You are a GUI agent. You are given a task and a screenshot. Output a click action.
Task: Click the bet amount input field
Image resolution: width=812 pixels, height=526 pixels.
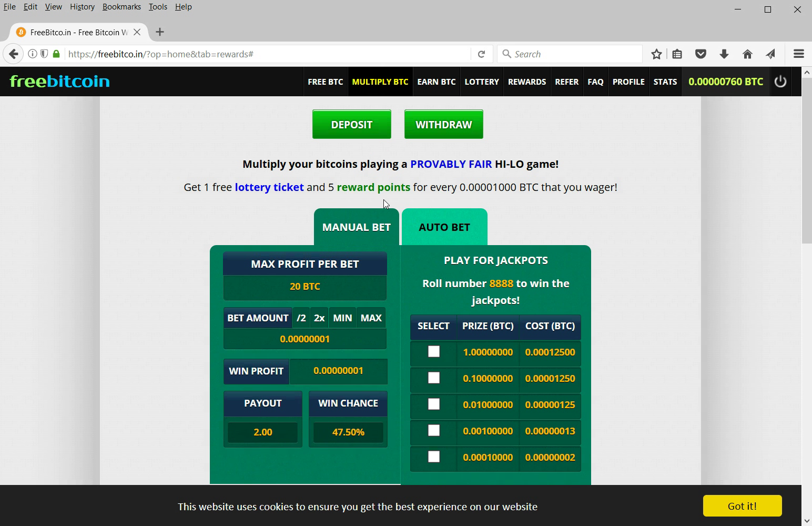click(305, 339)
